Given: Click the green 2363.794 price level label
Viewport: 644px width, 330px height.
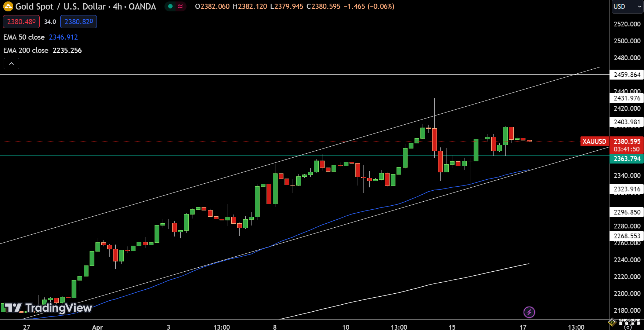Looking at the screenshot, I should [627, 159].
